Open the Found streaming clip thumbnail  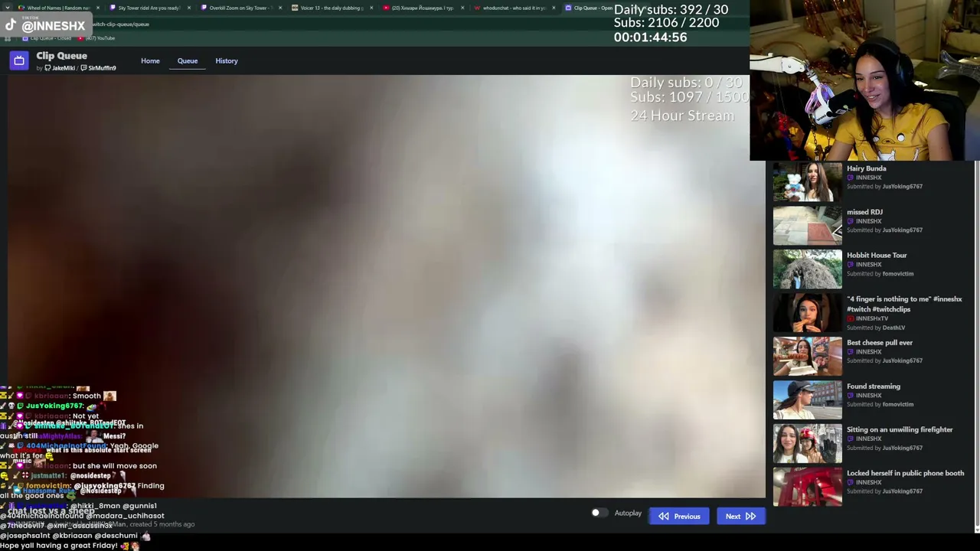pos(807,400)
